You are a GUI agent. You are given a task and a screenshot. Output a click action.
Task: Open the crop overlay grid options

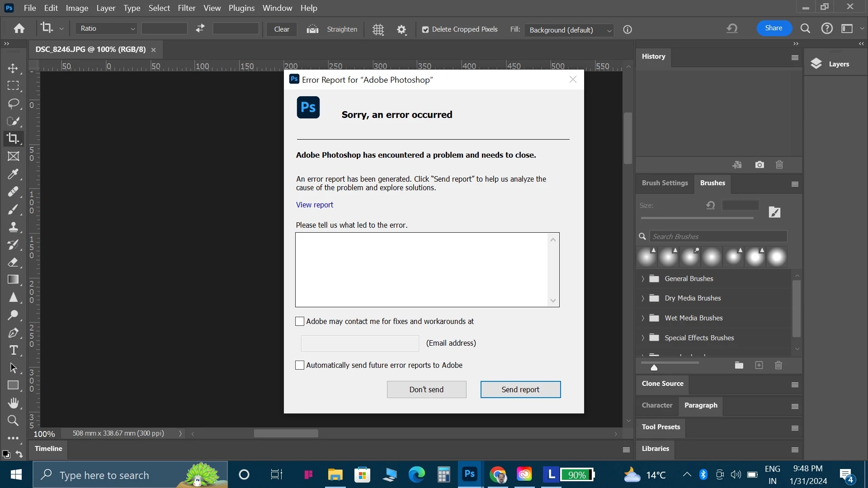(x=378, y=30)
